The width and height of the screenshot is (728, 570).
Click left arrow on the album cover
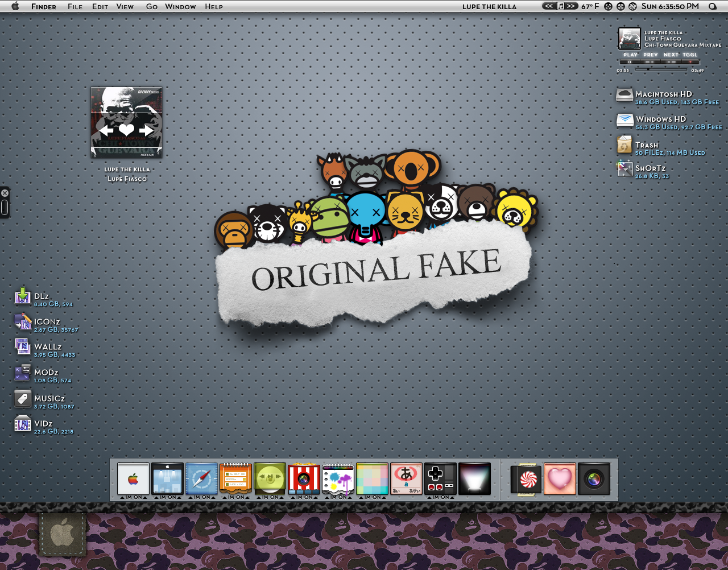106,131
